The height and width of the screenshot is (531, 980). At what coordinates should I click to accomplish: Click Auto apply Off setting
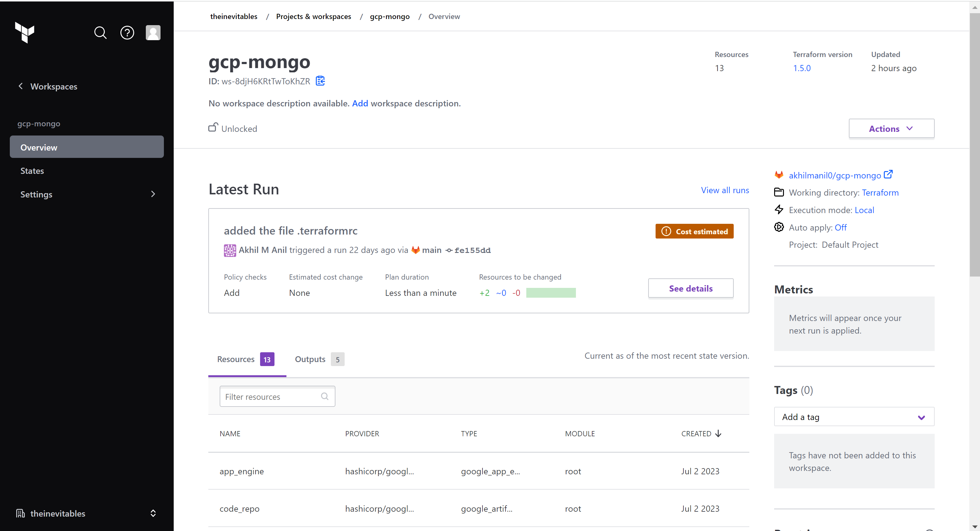pyautogui.click(x=840, y=227)
